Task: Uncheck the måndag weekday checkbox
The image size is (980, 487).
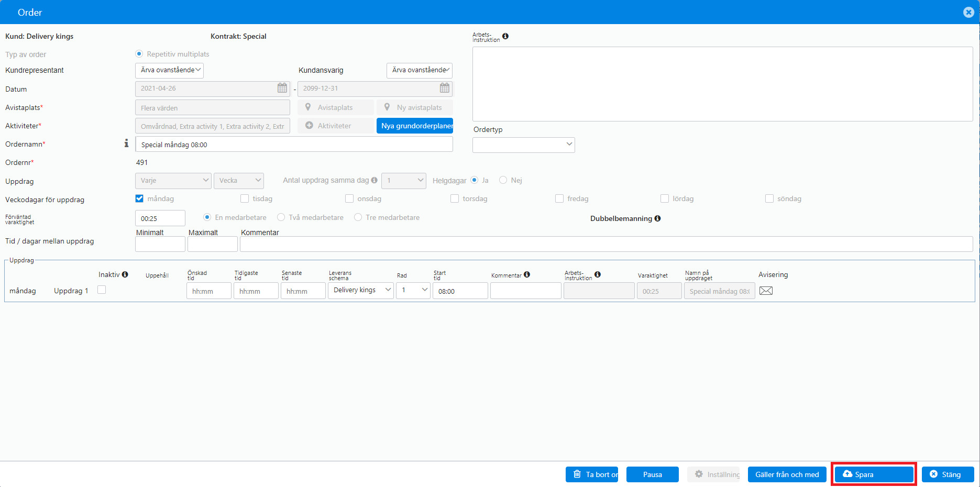Action: point(139,198)
